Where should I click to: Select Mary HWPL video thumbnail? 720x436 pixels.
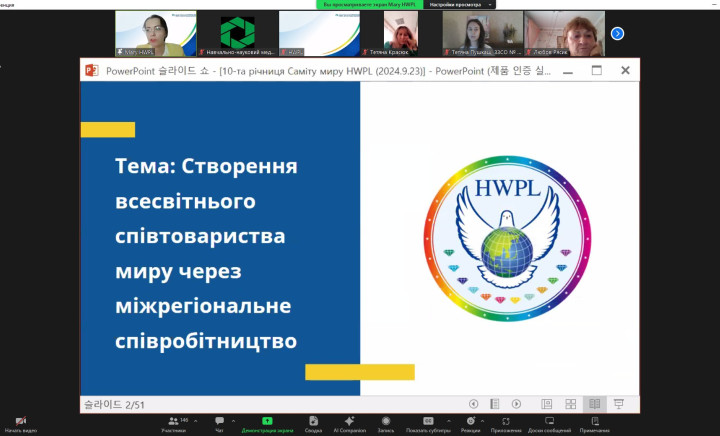(x=156, y=34)
